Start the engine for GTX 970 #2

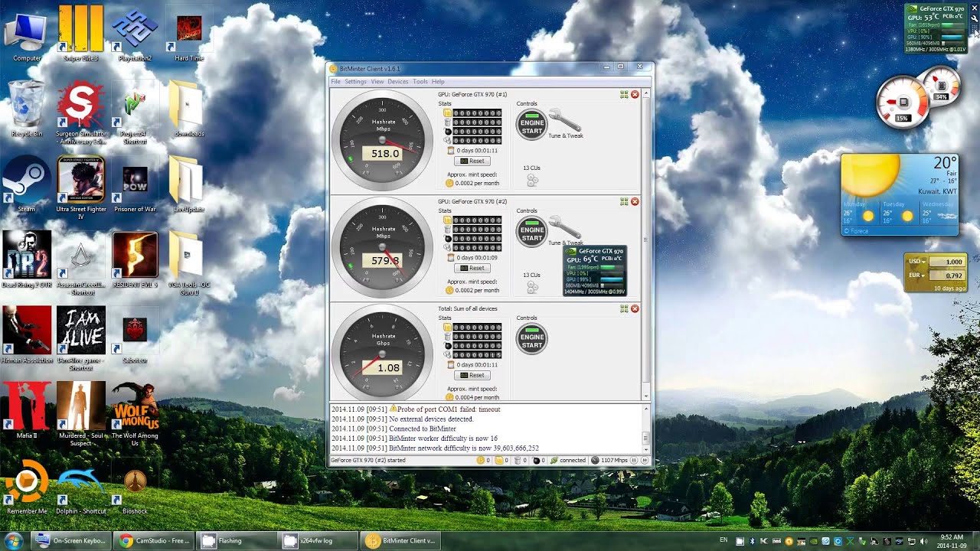tap(532, 233)
